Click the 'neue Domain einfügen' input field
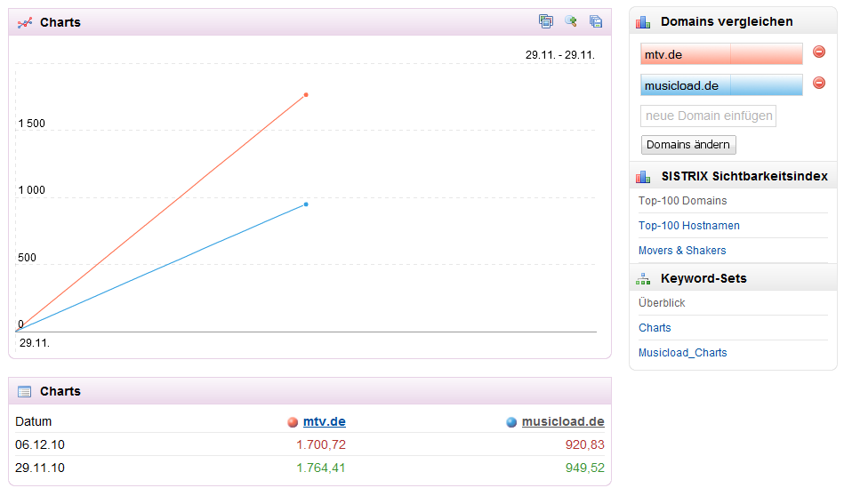The width and height of the screenshot is (844, 504). pos(708,116)
